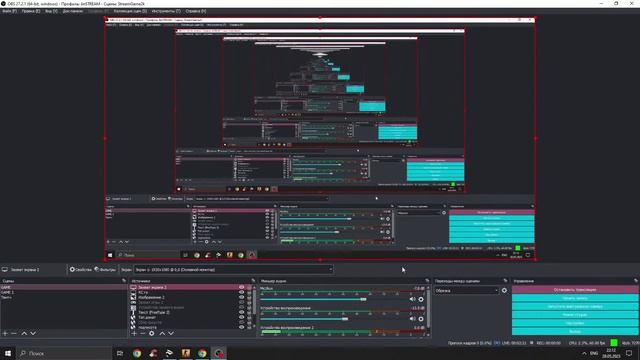
Task: Open the Обрезка transition type dropdown
Action: click(467, 291)
